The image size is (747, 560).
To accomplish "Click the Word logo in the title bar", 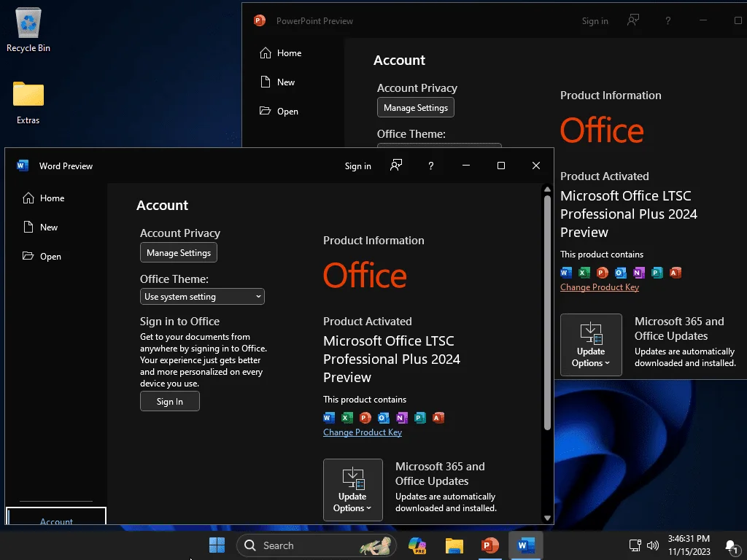I will tap(23, 166).
